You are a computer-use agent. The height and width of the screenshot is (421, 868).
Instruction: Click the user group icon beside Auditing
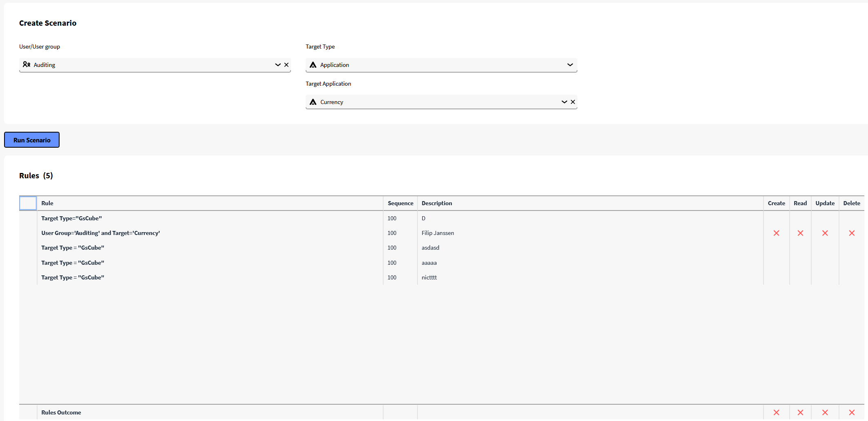coord(27,65)
